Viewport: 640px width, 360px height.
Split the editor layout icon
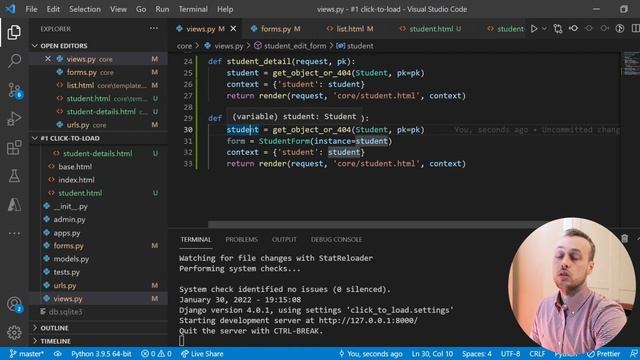pyautogui.click(x=635, y=28)
